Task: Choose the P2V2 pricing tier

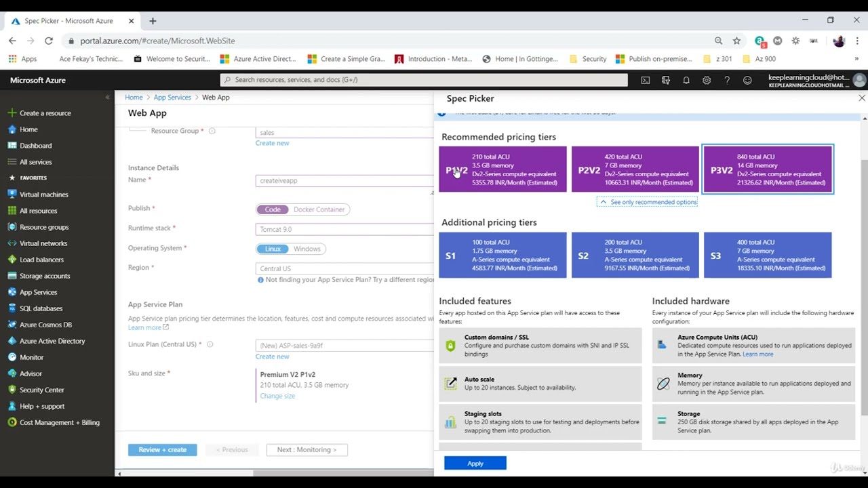Action: tap(635, 169)
